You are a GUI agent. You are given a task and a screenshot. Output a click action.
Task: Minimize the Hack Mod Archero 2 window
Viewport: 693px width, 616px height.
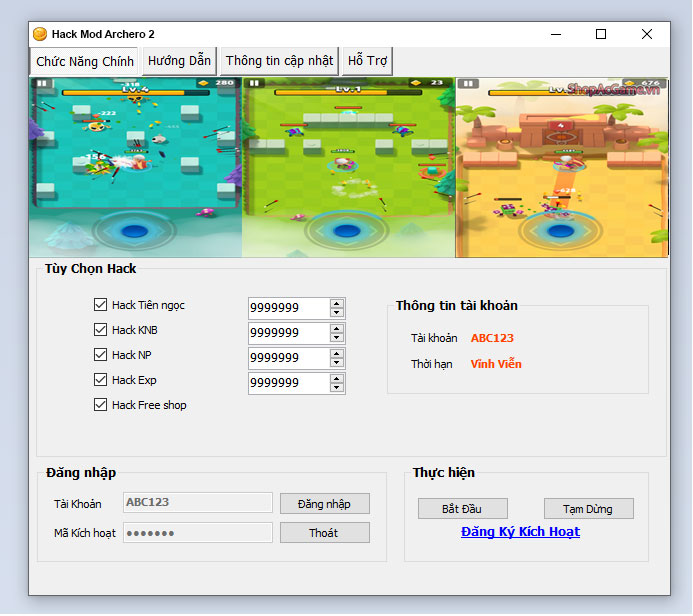point(556,34)
